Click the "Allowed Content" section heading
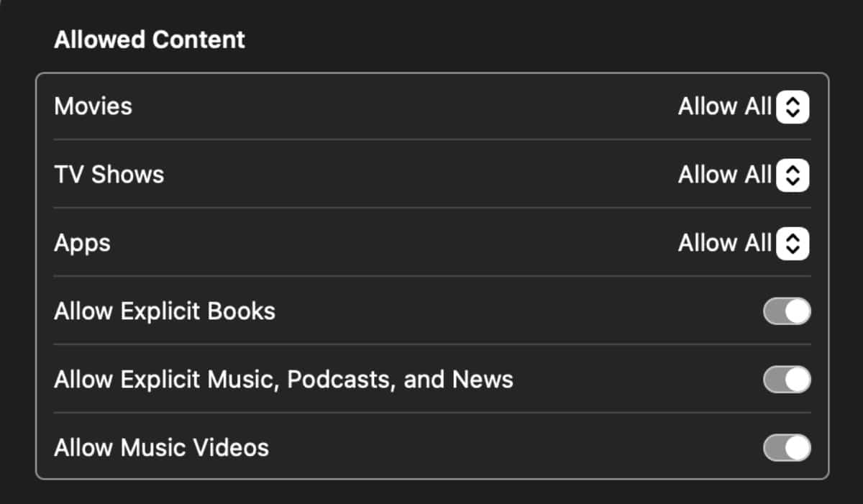Screen dimensions: 863x504 [150, 40]
